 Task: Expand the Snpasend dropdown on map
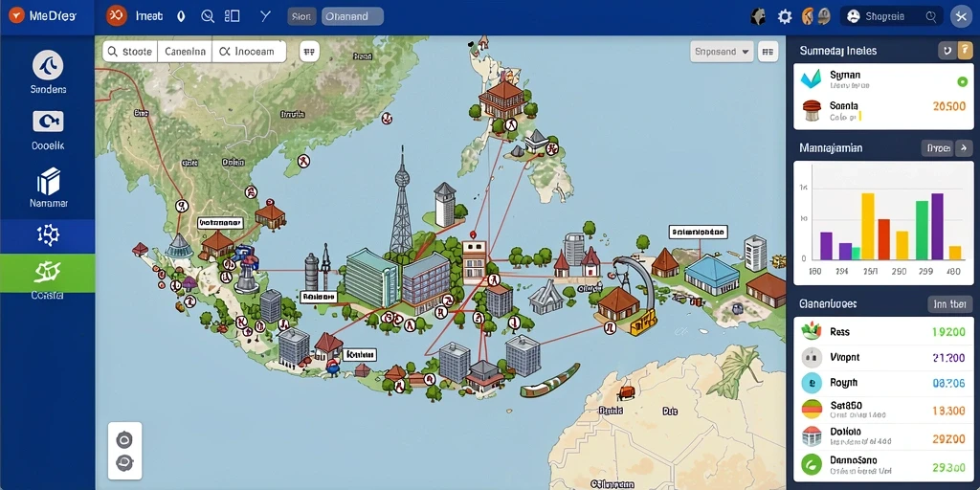[x=723, y=52]
